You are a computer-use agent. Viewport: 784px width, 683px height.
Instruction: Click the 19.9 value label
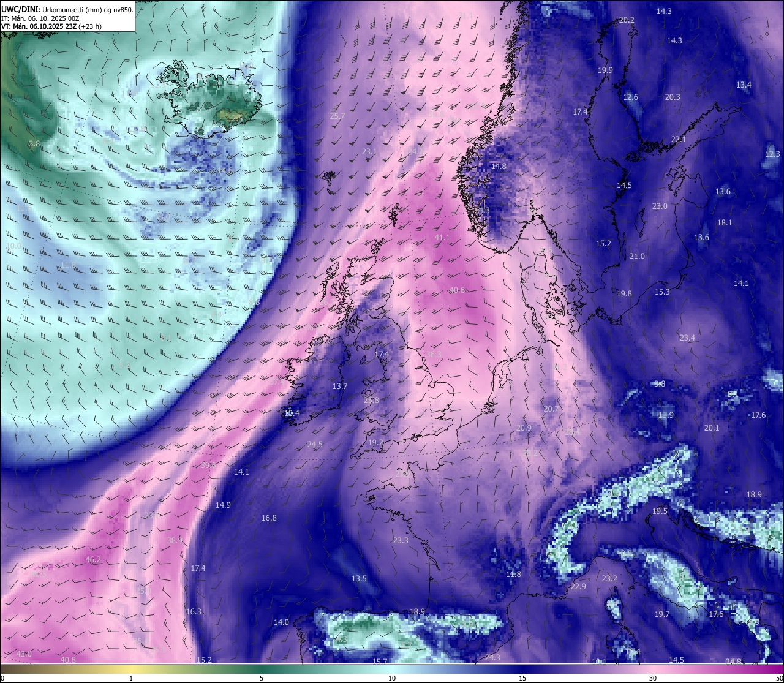605,70
